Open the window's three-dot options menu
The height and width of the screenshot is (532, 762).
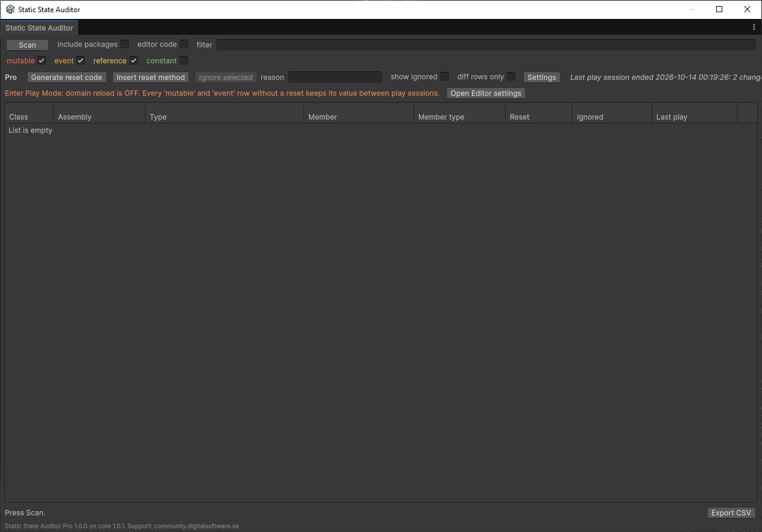[x=754, y=27]
